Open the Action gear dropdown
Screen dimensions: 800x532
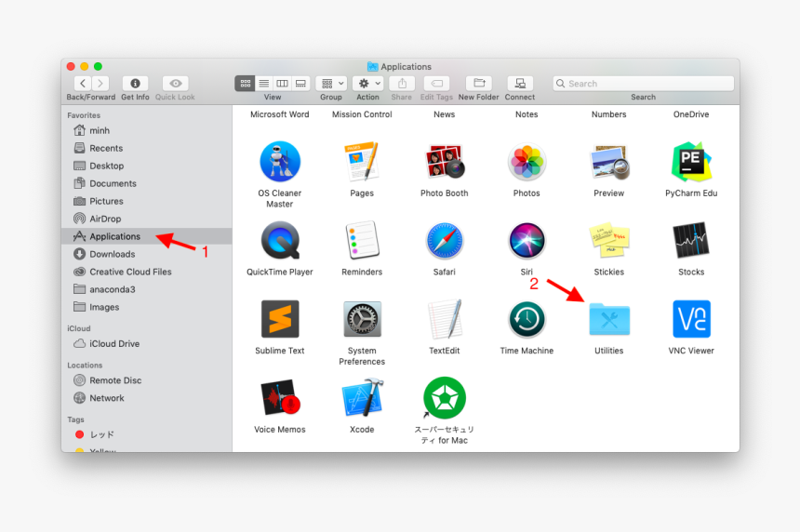point(367,84)
